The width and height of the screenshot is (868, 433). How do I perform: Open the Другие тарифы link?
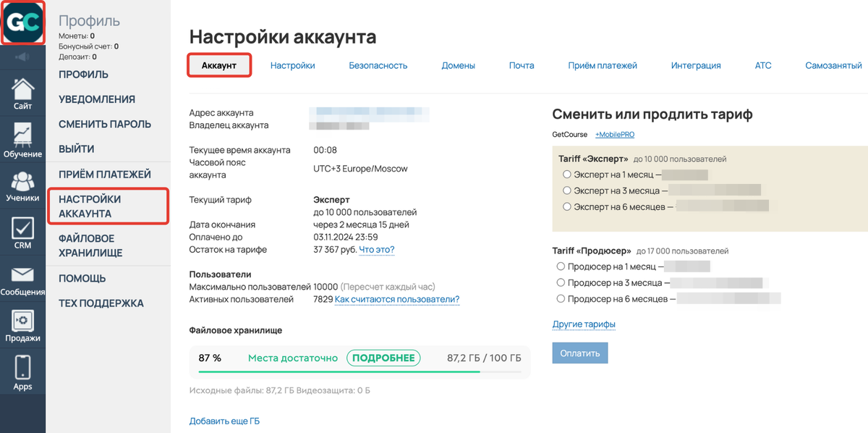pos(583,324)
